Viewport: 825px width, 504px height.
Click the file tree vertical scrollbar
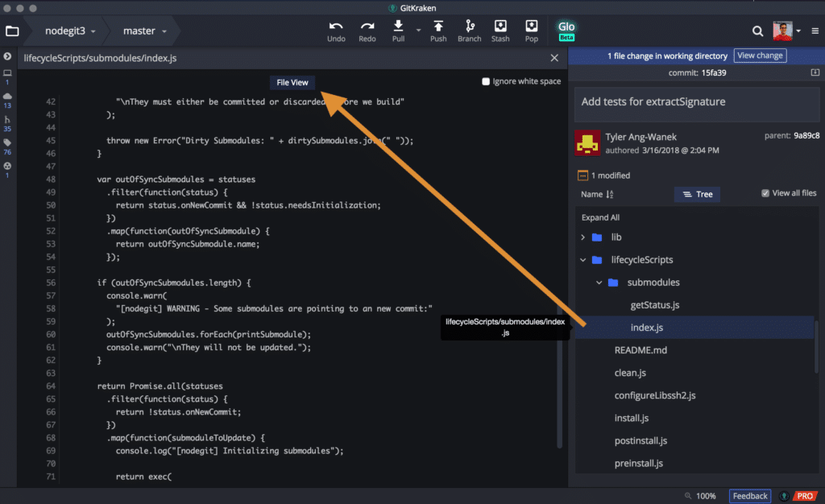click(817, 347)
